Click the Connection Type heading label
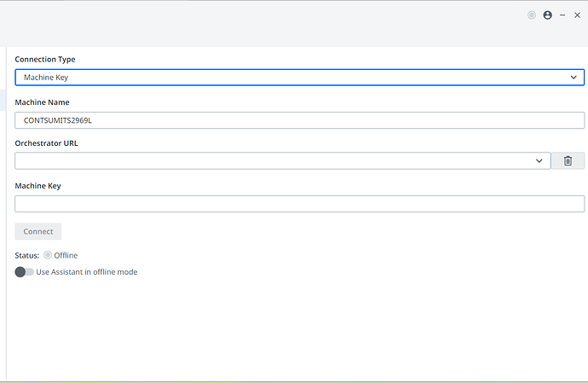This screenshot has width=588, height=383. click(45, 60)
